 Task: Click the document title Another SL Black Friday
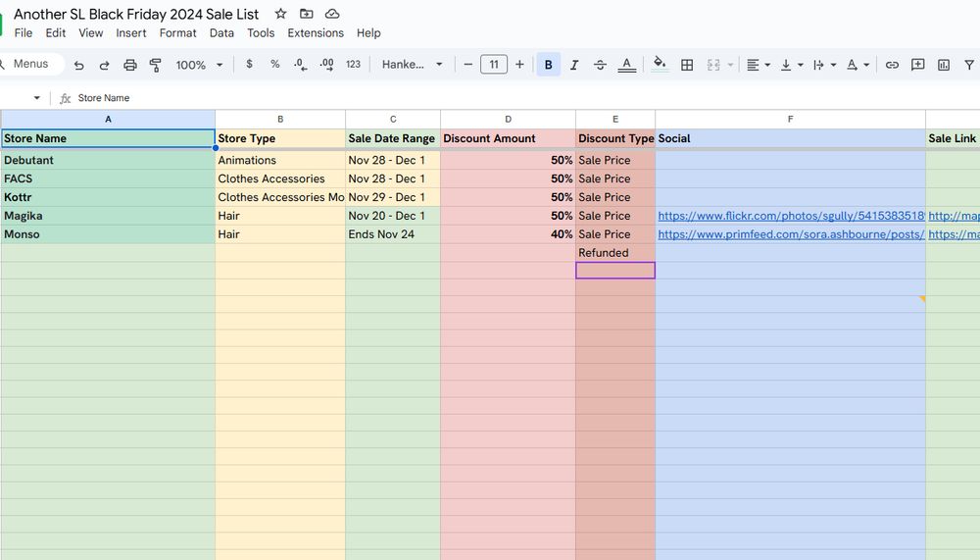point(136,14)
